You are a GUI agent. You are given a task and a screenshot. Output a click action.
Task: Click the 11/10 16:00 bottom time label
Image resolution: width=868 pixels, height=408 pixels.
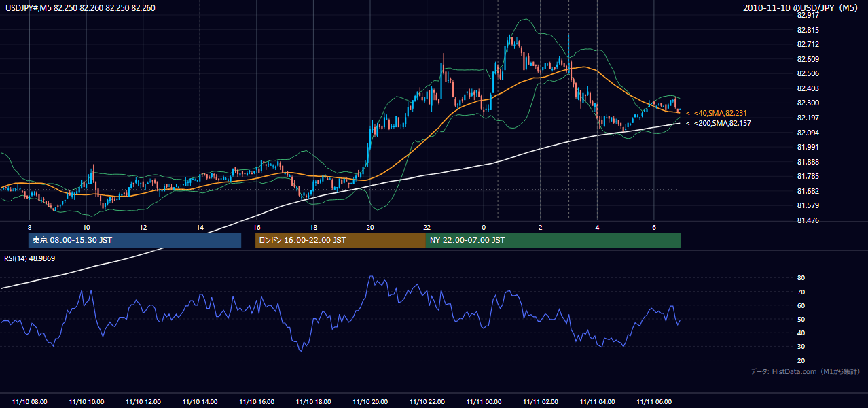click(257, 402)
